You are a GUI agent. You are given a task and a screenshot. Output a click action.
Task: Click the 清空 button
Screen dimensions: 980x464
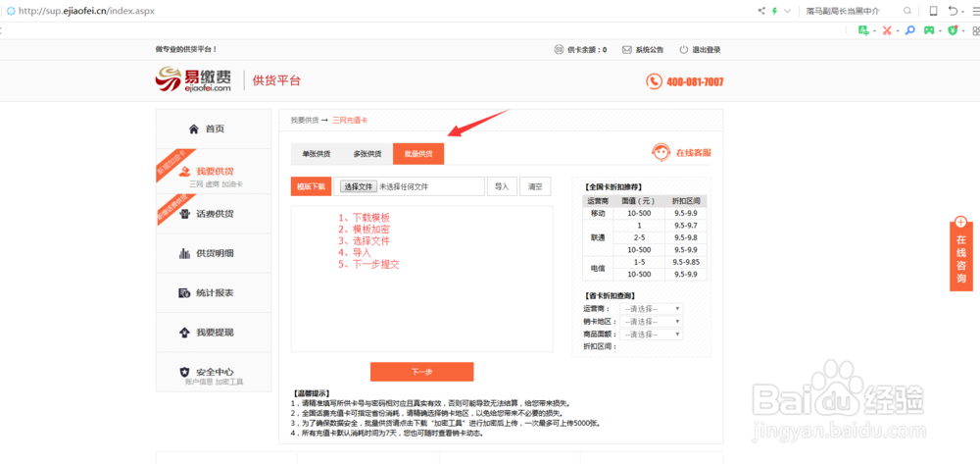(535, 186)
